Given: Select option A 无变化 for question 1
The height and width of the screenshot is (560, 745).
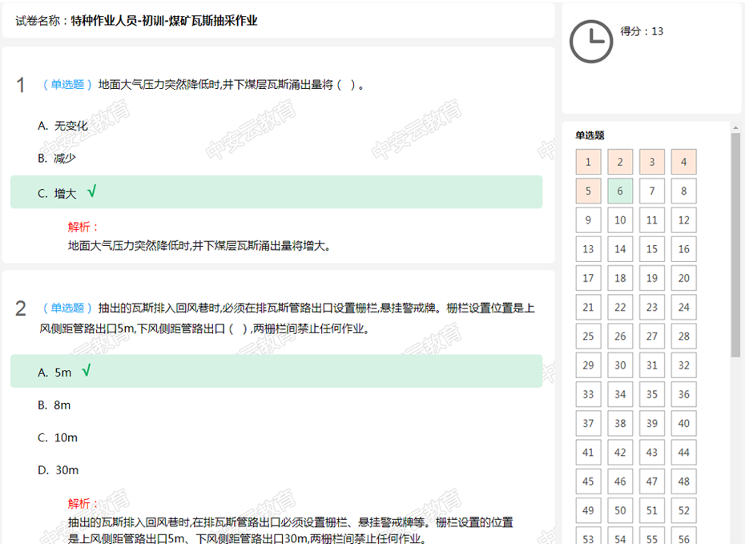Looking at the screenshot, I should tap(62, 126).
